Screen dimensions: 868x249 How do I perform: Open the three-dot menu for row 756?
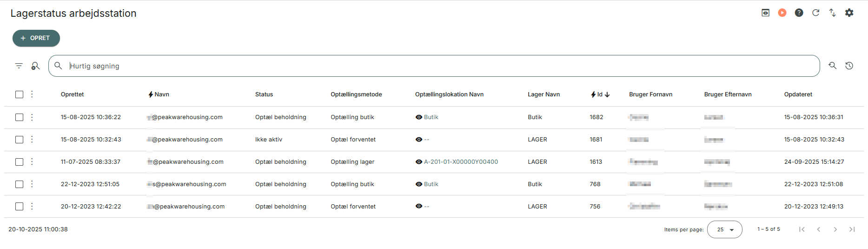(x=32, y=207)
